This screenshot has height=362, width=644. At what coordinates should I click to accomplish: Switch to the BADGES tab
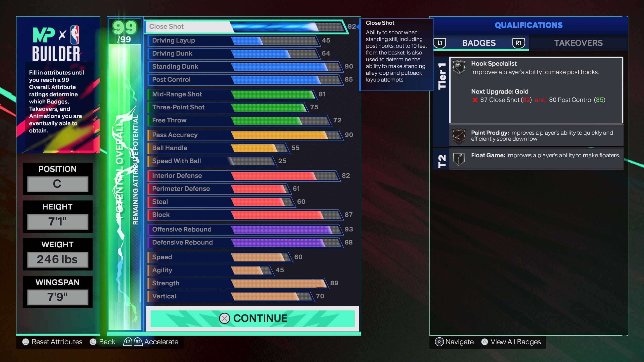click(478, 43)
